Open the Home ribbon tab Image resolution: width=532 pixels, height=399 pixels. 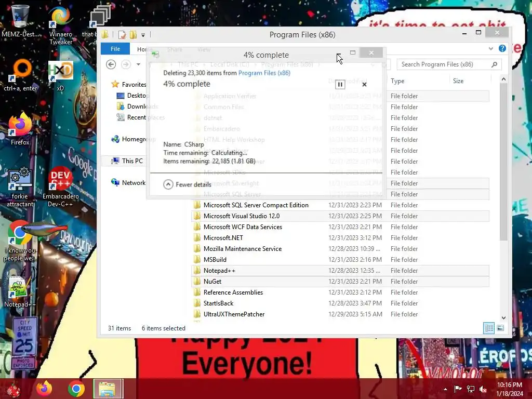(142, 49)
